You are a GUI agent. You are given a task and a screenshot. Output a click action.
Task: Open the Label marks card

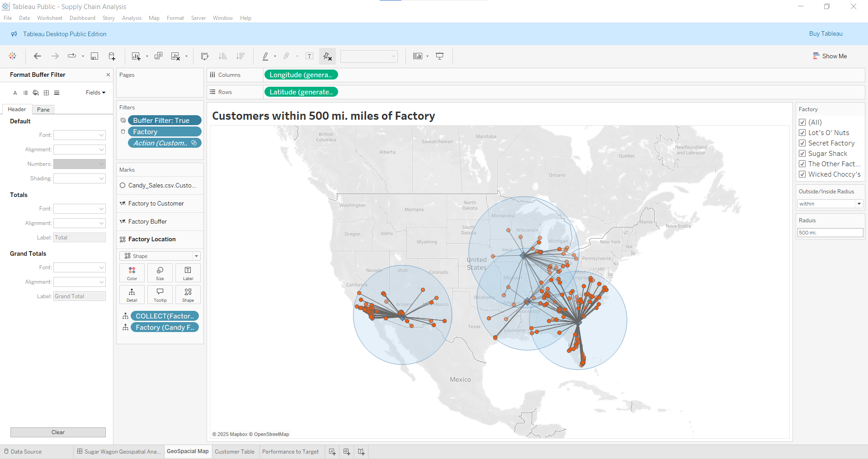188,273
